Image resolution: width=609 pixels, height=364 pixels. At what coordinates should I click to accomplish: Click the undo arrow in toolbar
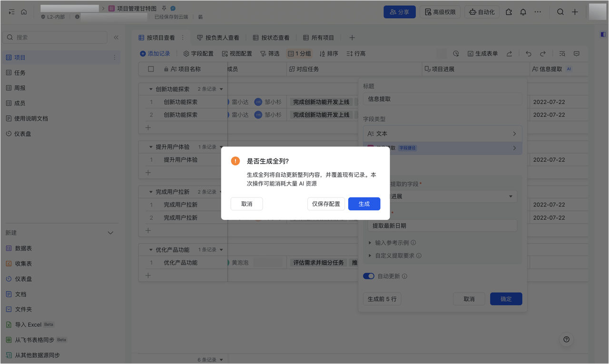(528, 54)
